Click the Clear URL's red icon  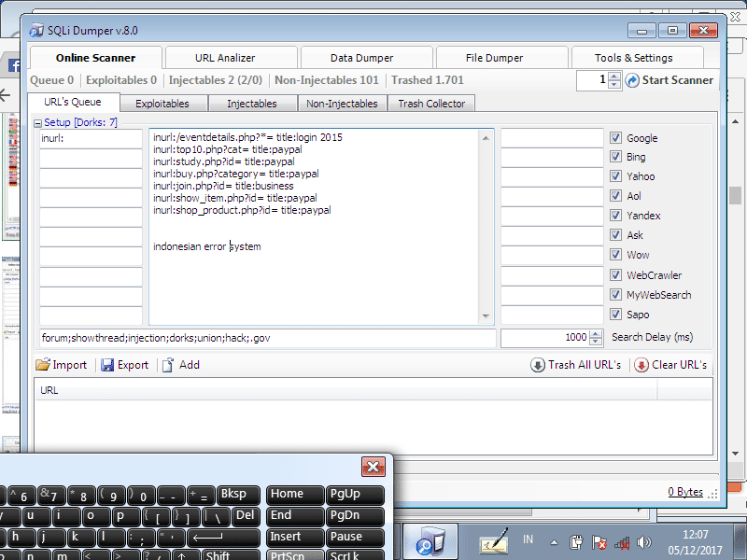coord(641,365)
